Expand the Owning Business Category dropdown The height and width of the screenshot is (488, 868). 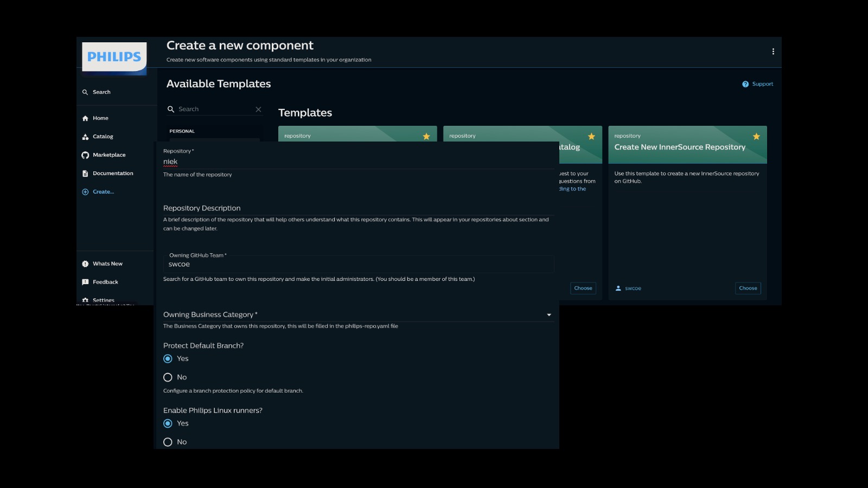(358, 314)
